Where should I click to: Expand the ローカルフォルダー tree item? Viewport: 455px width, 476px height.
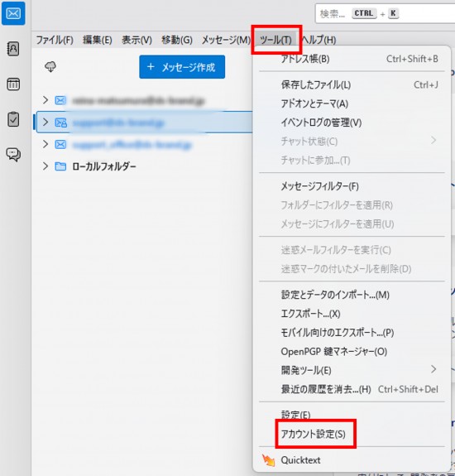pyautogui.click(x=45, y=166)
